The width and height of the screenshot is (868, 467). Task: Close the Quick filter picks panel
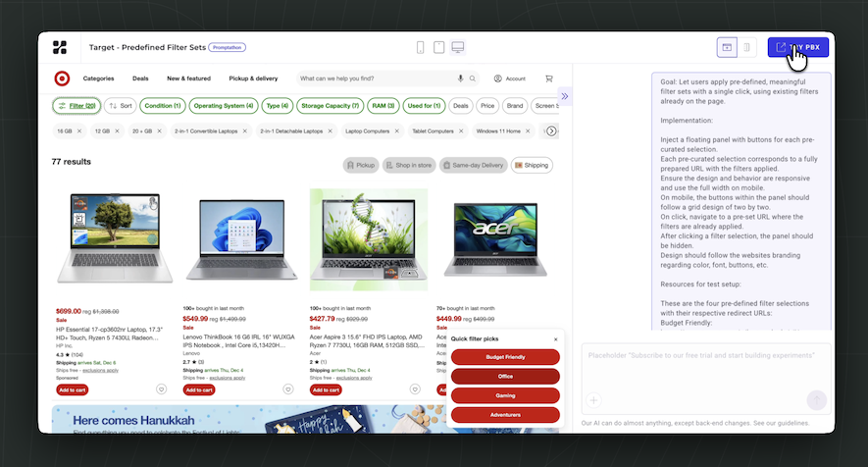pyautogui.click(x=556, y=339)
